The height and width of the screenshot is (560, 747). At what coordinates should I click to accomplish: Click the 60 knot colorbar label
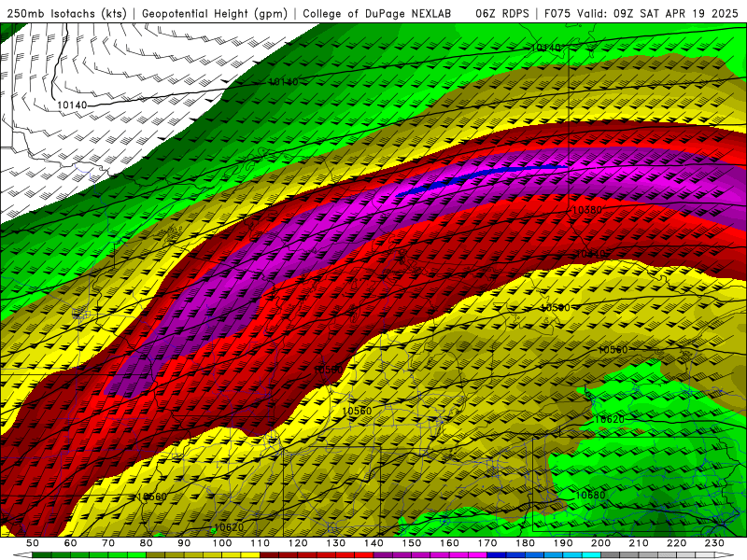point(70,543)
